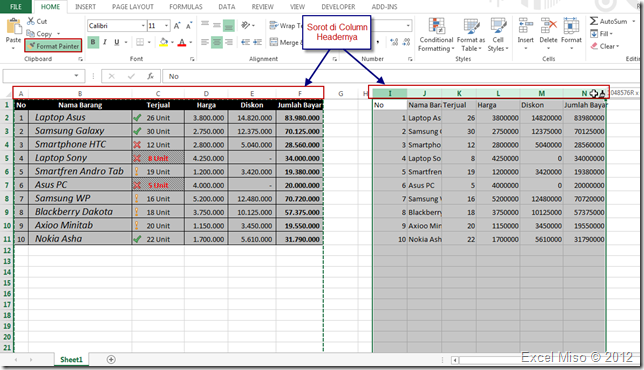
Task: Click the formula bar Cancel X button
Action: pos(111,76)
